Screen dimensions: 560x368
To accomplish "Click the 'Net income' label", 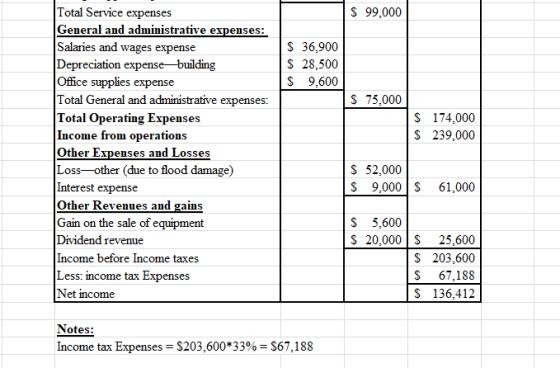I will 86,294.
